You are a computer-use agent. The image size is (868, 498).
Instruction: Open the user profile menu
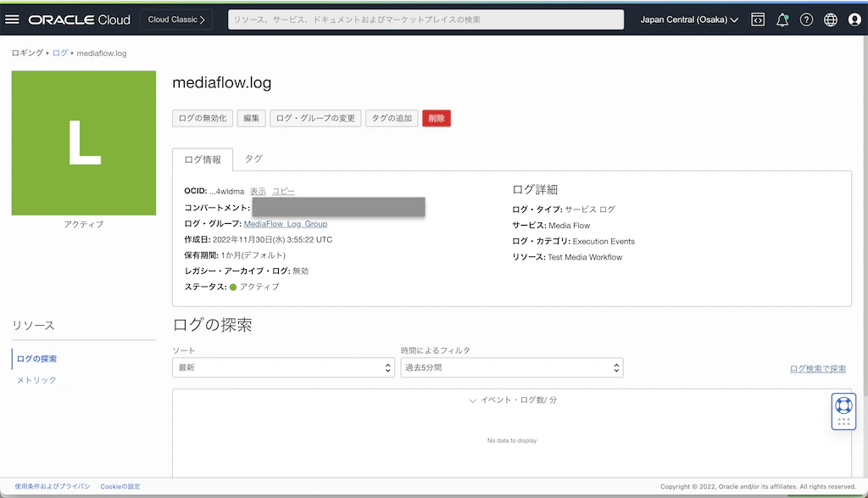(x=854, y=20)
